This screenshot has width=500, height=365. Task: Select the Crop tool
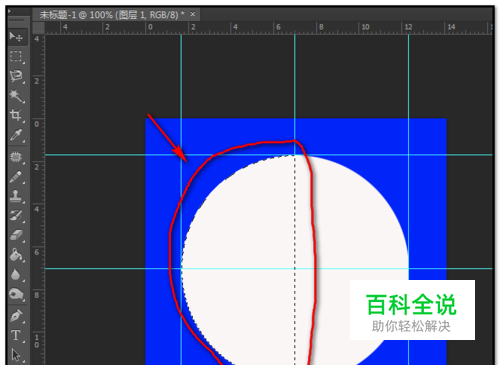pyautogui.click(x=16, y=115)
